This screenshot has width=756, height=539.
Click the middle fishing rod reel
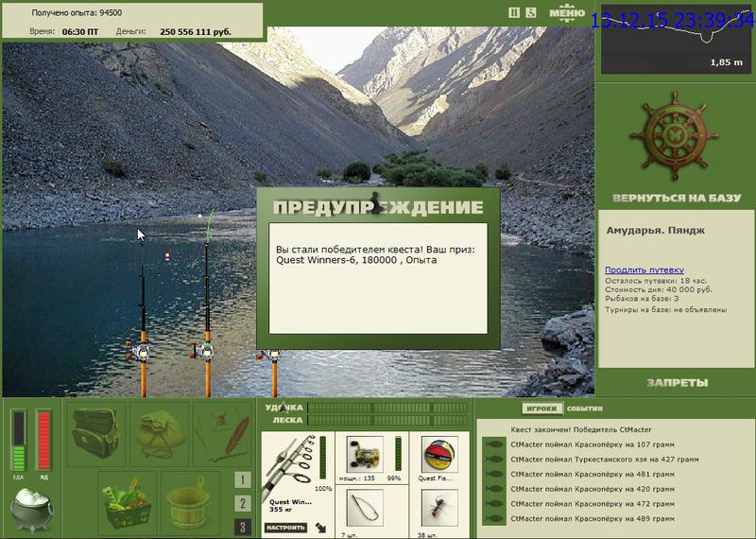point(204,350)
